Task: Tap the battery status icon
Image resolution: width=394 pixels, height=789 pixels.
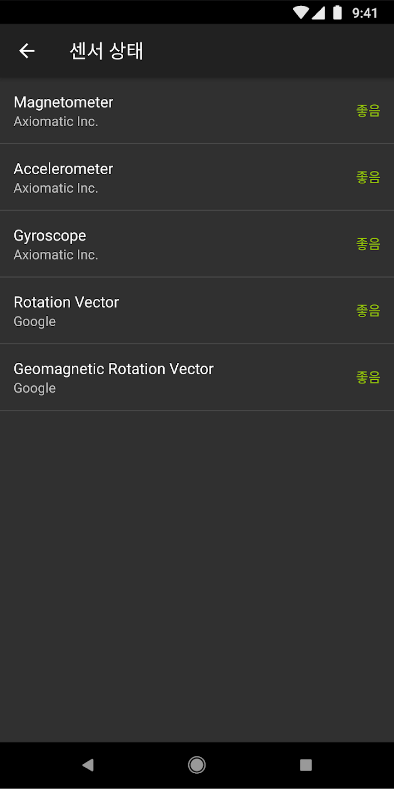Action: [337, 13]
